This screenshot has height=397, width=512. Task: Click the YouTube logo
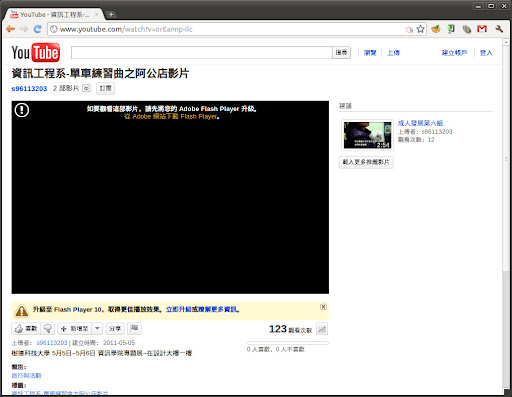(36, 53)
